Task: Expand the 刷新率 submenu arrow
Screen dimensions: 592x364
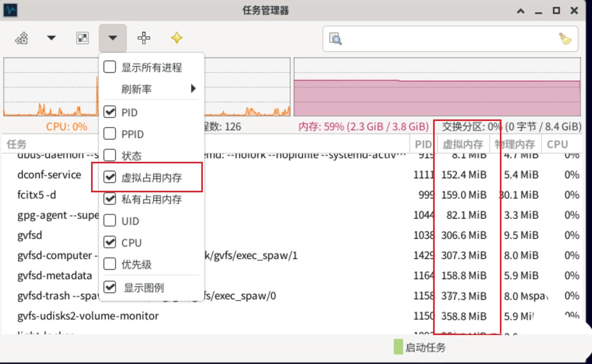Action: pos(194,88)
